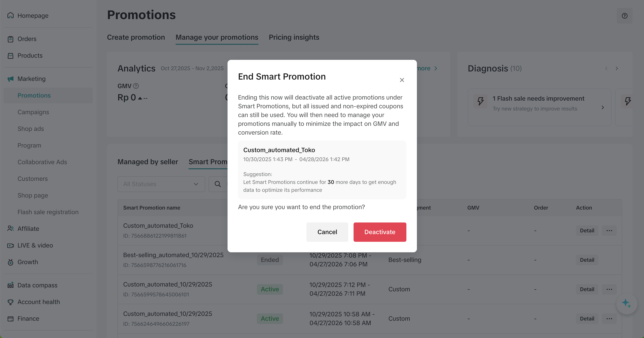
Task: Go to next Diagnosis card
Action: pyautogui.click(x=617, y=69)
